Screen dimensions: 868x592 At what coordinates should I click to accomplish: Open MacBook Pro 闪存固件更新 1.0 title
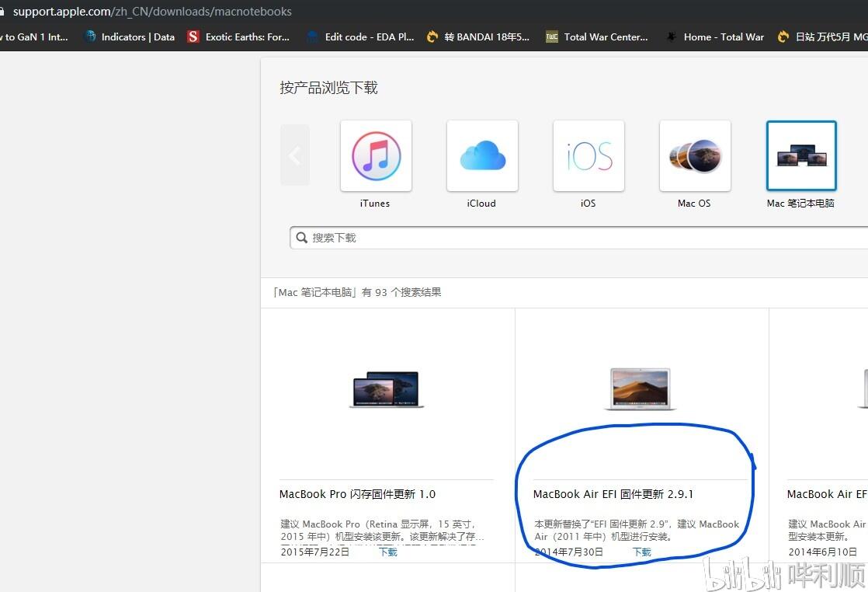(357, 494)
